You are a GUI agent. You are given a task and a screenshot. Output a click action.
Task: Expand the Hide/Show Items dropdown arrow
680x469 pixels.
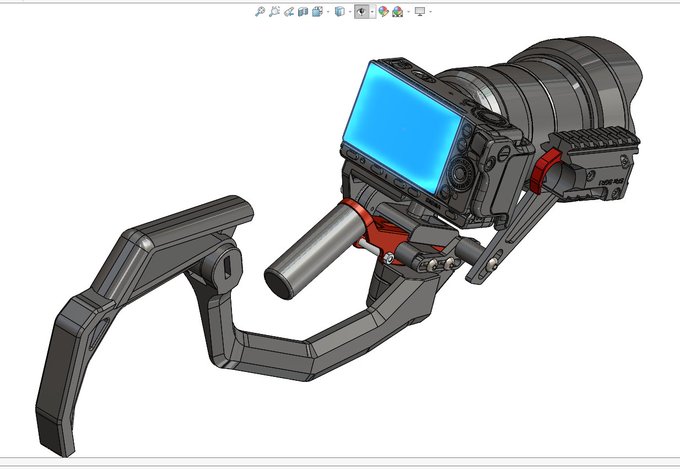pyautogui.click(x=372, y=12)
